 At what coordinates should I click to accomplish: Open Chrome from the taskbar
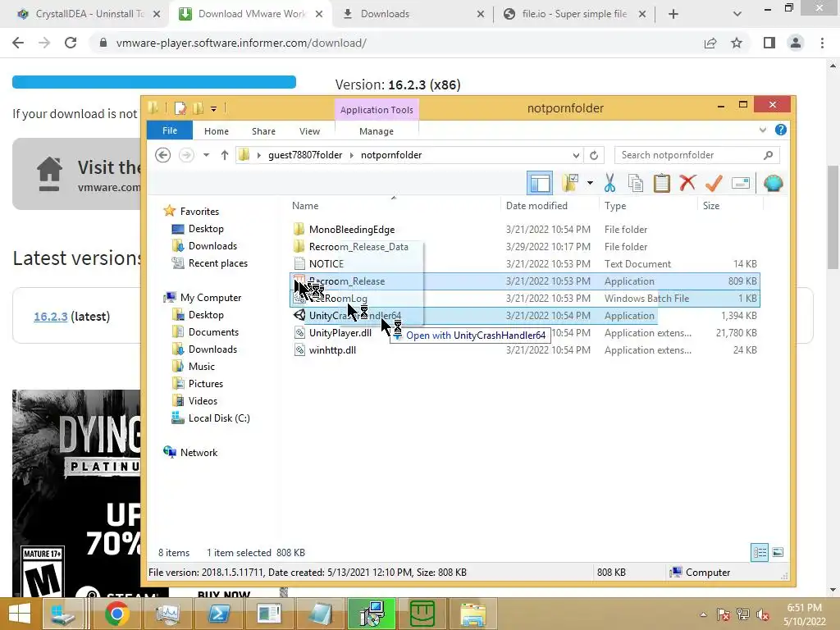point(116,614)
